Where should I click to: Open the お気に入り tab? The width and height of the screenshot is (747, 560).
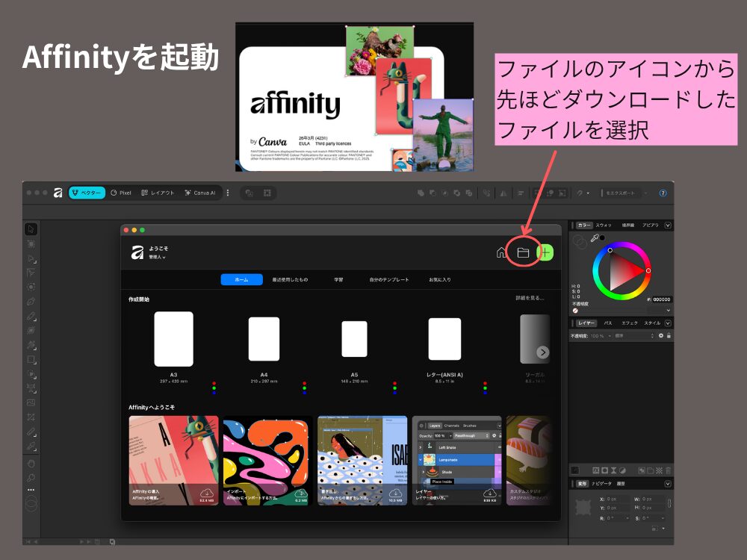[x=440, y=279]
